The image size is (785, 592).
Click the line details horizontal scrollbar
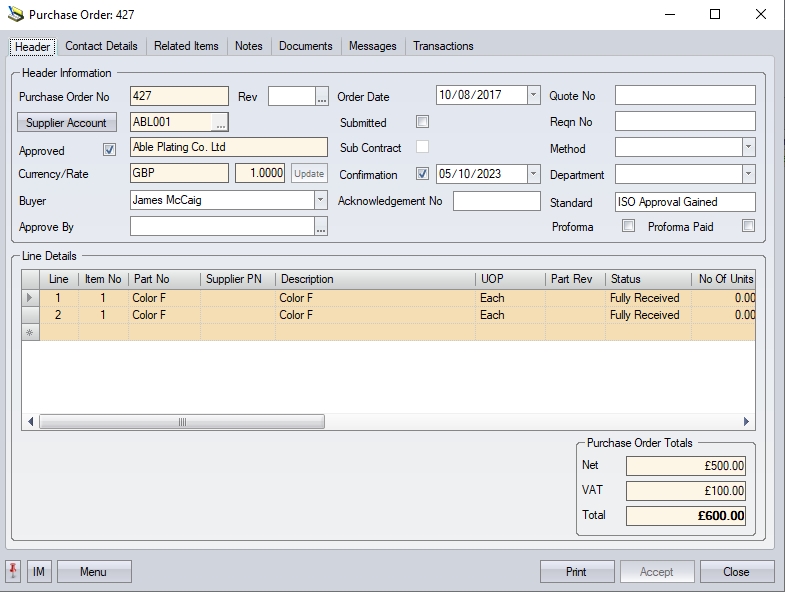pos(181,422)
